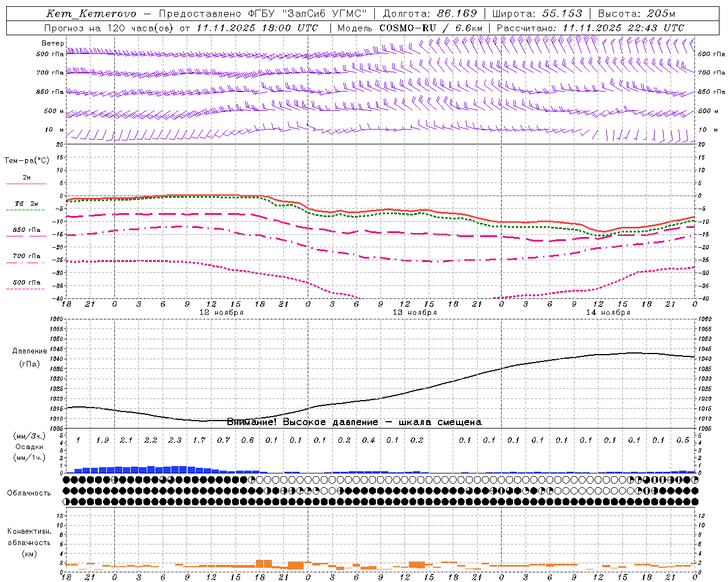728x582 pixels.
Task: Click the 'Высота: 205м' header entry
Action: click(636, 14)
